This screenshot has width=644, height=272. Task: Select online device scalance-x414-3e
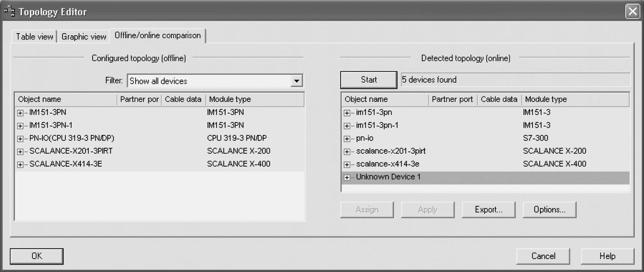[x=388, y=164]
